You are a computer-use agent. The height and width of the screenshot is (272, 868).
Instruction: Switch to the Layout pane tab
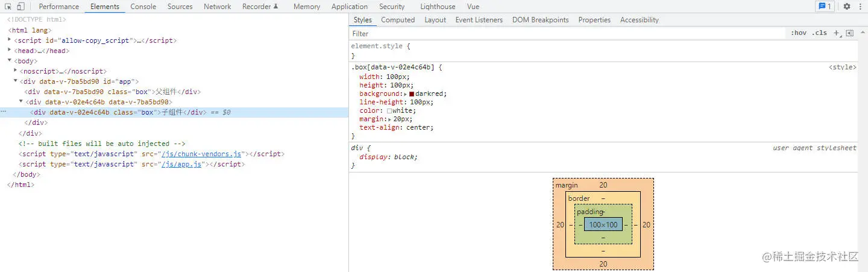[435, 20]
